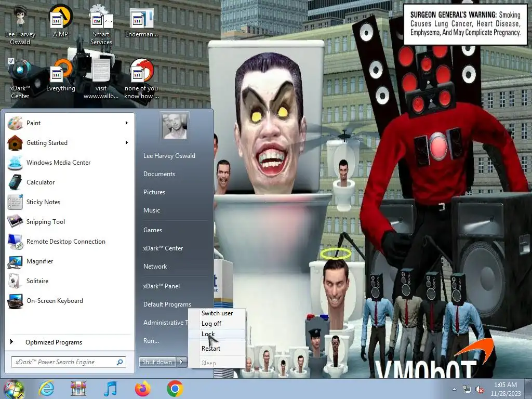Open the Paint icon in Start menu
The width and height of the screenshot is (532, 399).
[x=15, y=123]
